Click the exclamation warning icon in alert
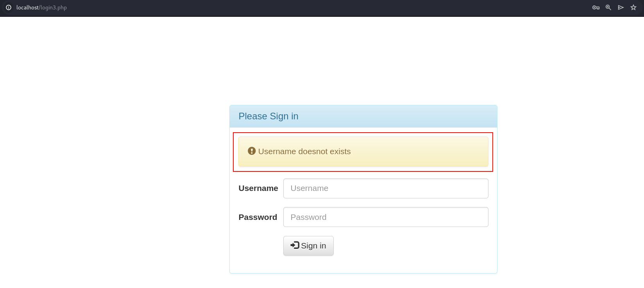This screenshot has width=644, height=288. 252,151
